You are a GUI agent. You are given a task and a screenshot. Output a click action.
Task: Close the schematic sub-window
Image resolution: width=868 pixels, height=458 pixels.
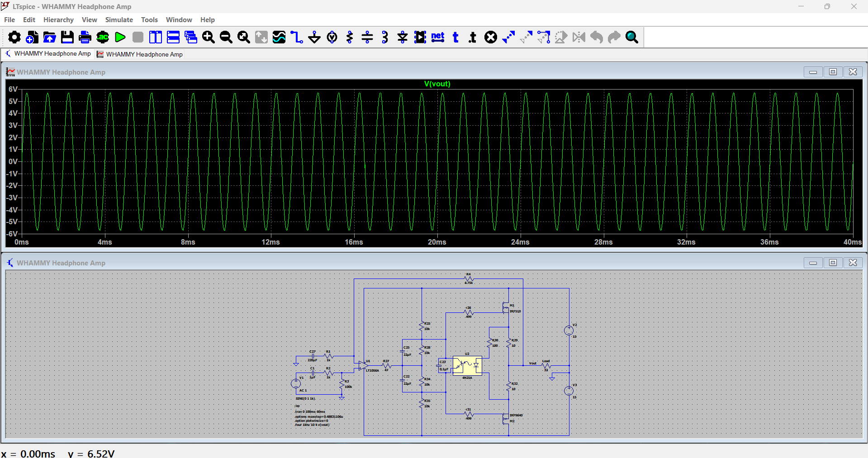pos(853,263)
